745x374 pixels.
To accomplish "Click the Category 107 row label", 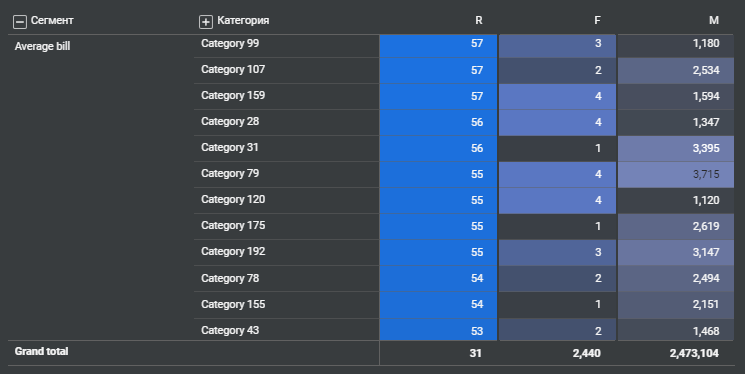I will click(233, 70).
